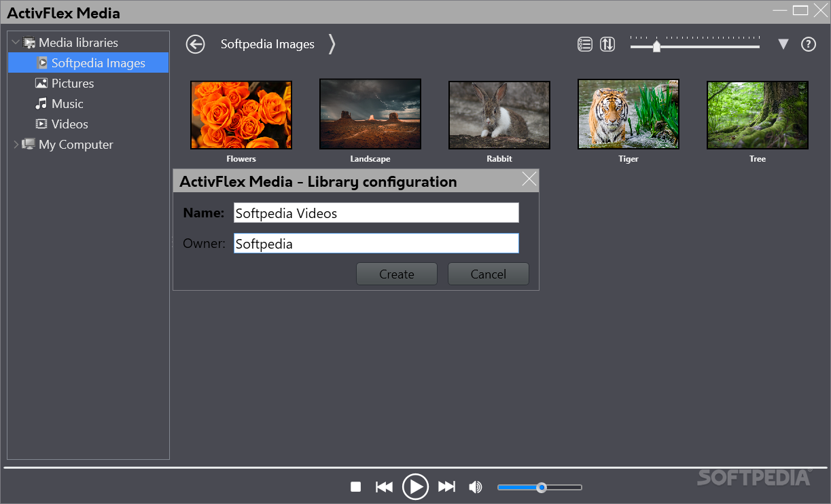Screen dimensions: 831x504
Task: Click the Landscape caption label
Action: (x=370, y=159)
